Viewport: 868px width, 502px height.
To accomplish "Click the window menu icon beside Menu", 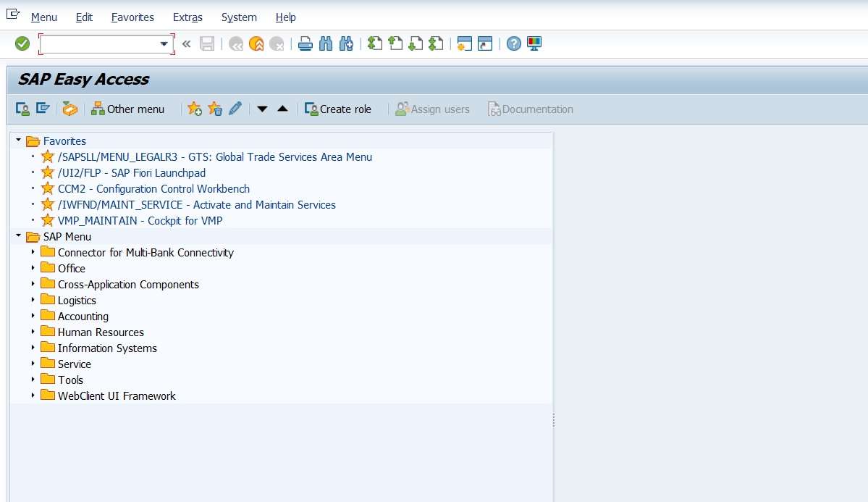I will (x=13, y=14).
